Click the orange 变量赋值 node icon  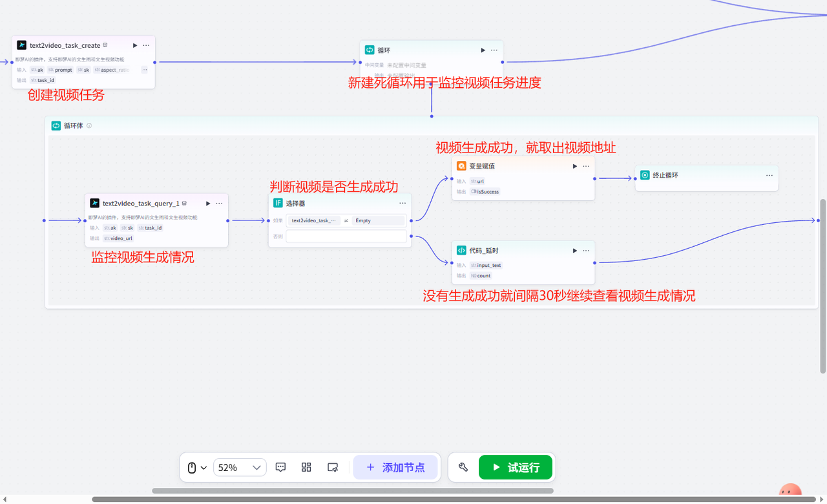coord(461,166)
